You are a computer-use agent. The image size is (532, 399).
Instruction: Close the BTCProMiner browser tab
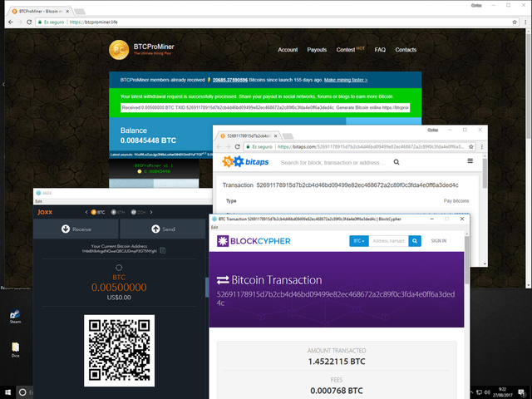tap(67, 11)
